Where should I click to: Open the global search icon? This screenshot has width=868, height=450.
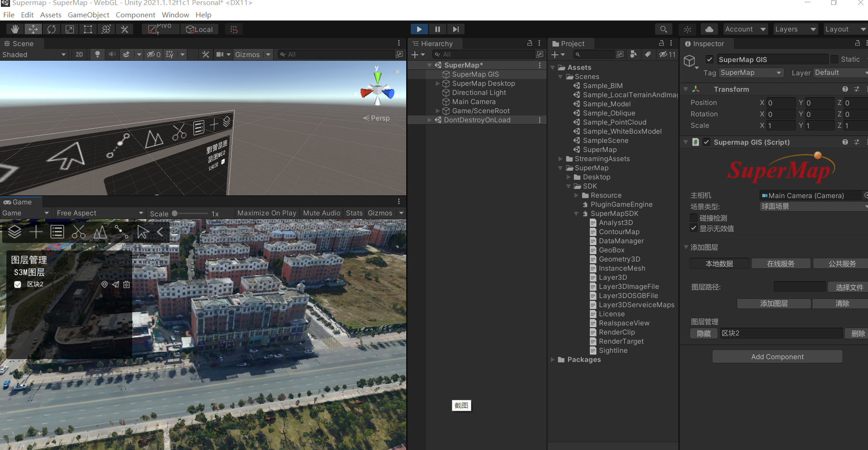[663, 29]
